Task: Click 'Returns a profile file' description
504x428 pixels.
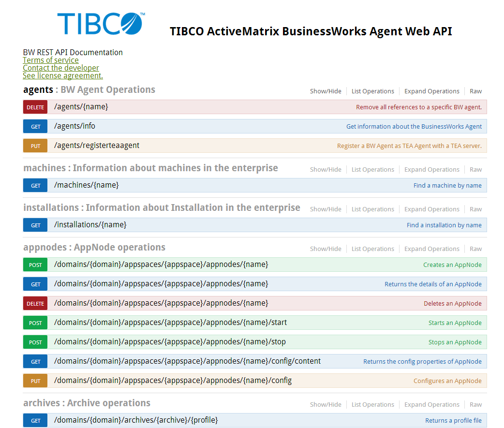Action: tap(453, 420)
